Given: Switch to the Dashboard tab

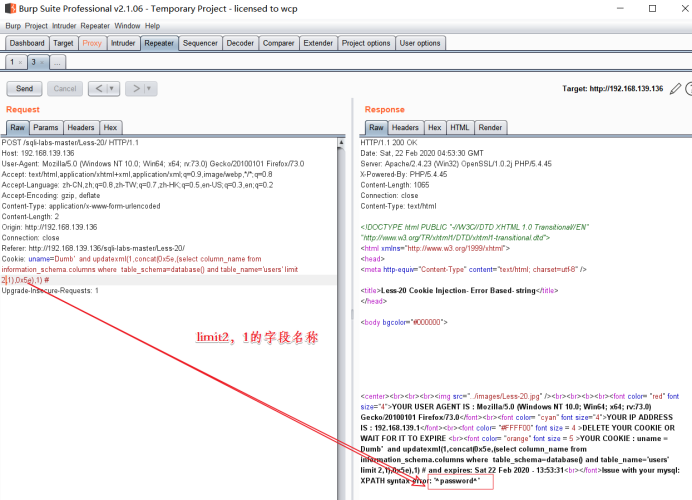Looking at the screenshot, I should [27, 43].
